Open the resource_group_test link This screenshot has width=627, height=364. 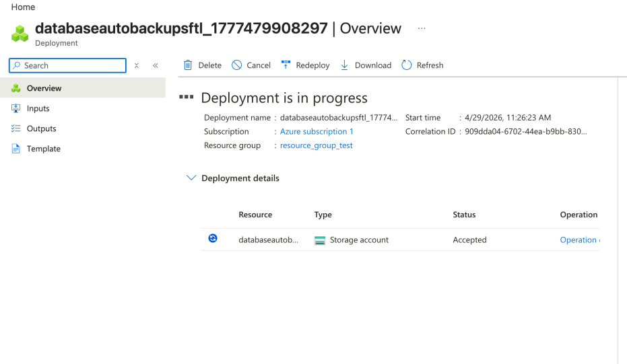[316, 145]
